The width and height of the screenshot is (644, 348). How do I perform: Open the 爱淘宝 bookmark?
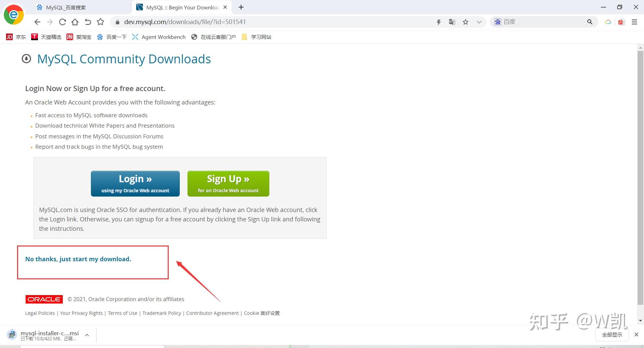[79, 37]
